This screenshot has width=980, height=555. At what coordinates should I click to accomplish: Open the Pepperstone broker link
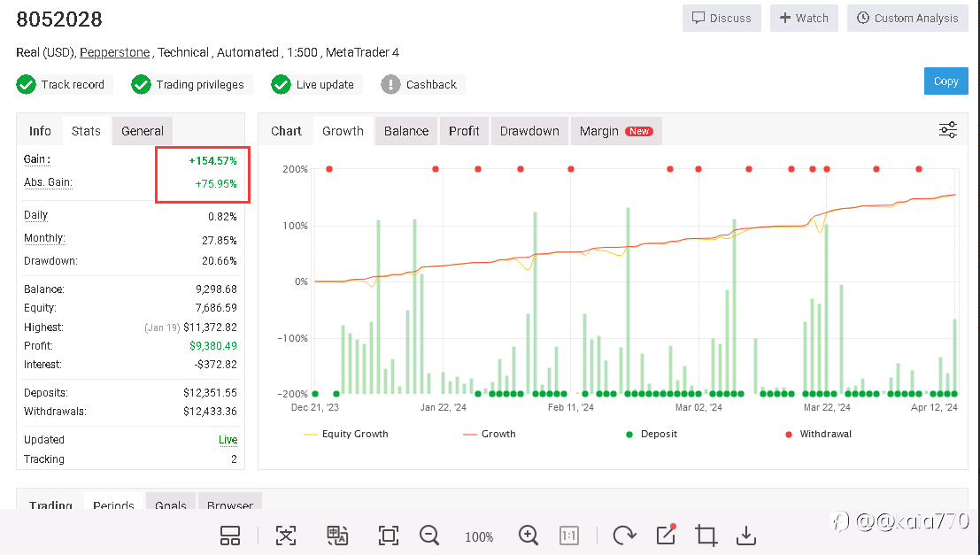tap(114, 52)
